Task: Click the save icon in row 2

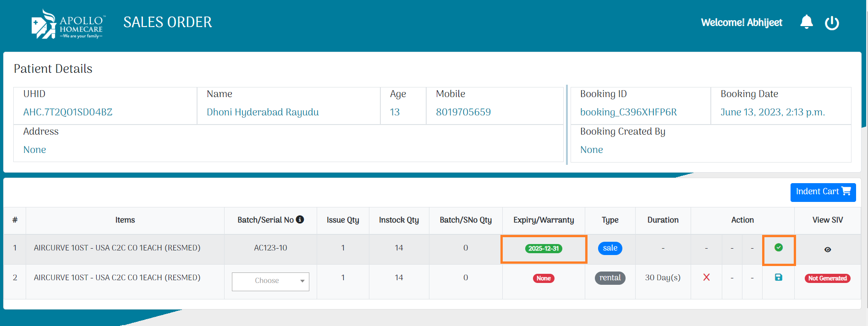Action: 778,277
